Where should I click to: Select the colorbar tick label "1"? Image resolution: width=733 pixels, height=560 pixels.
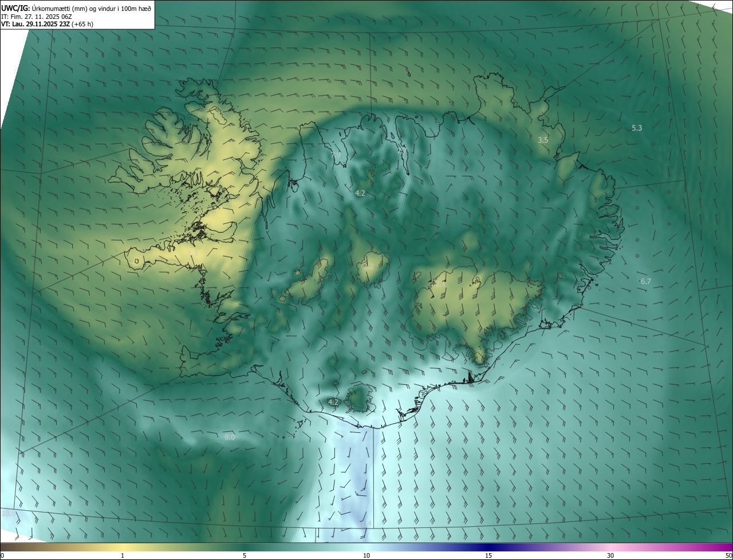pyautogui.click(x=123, y=555)
